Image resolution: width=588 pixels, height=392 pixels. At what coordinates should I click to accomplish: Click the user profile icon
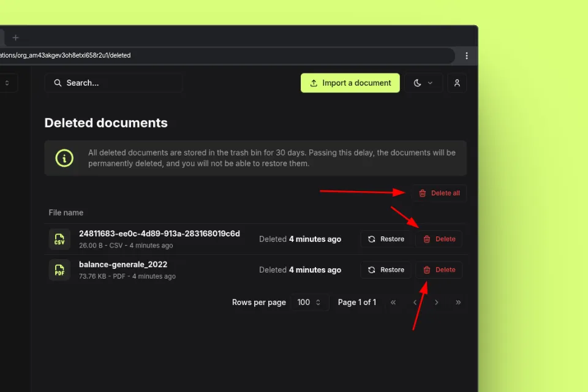pyautogui.click(x=457, y=83)
